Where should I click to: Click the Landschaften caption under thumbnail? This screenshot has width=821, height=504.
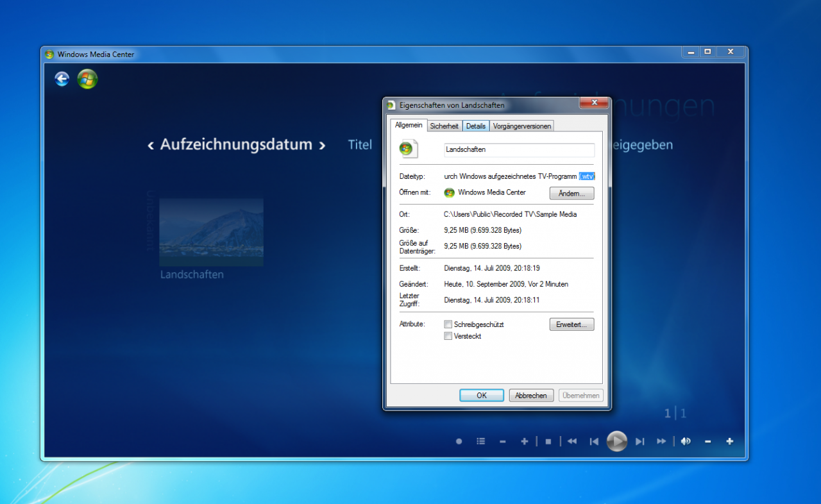(x=192, y=274)
